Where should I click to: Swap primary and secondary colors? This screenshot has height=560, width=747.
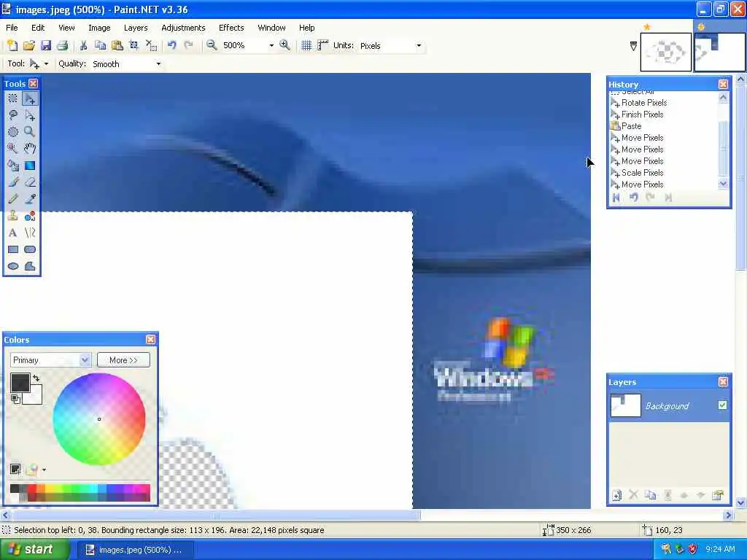36,378
